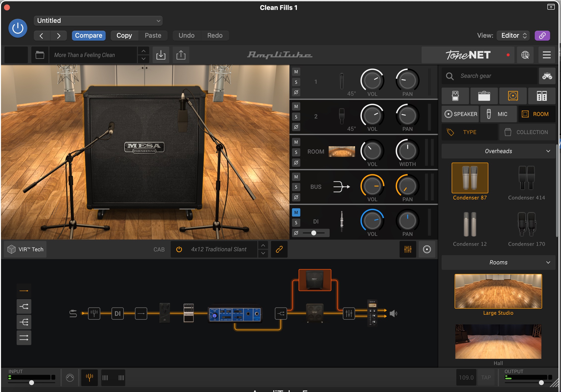561x392 pixels.
Task: Click the Search gear field
Action: 490,76
